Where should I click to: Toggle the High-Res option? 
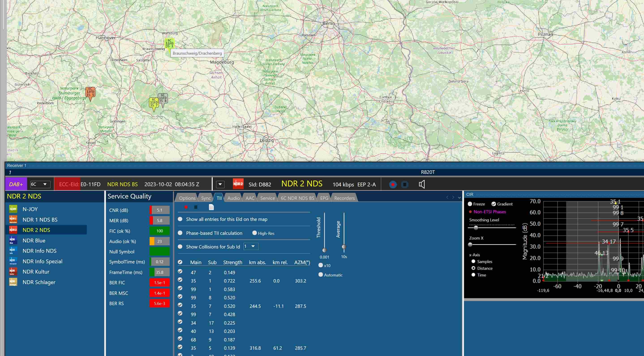pos(255,233)
